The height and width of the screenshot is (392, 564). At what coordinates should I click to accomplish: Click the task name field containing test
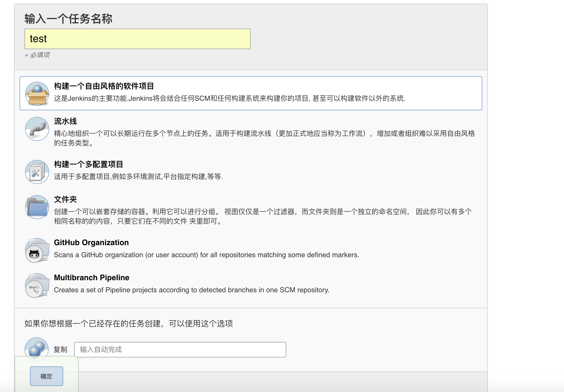tap(138, 39)
